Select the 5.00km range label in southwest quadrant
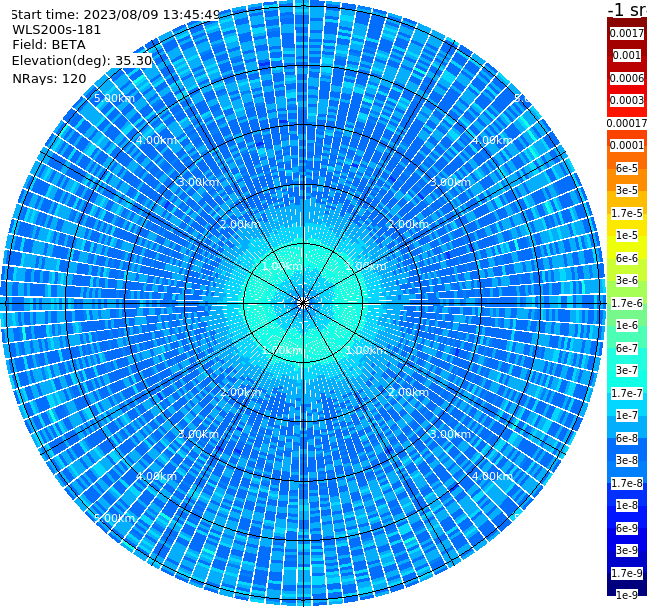This screenshot has height=607, width=647. (114, 518)
